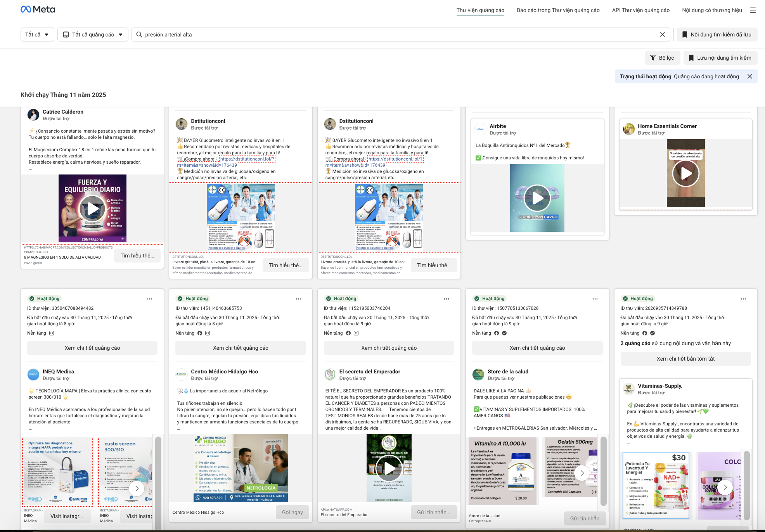This screenshot has height=532, width=765.
Task: Expand the 'Tất cả' country dropdown
Action: (37, 35)
